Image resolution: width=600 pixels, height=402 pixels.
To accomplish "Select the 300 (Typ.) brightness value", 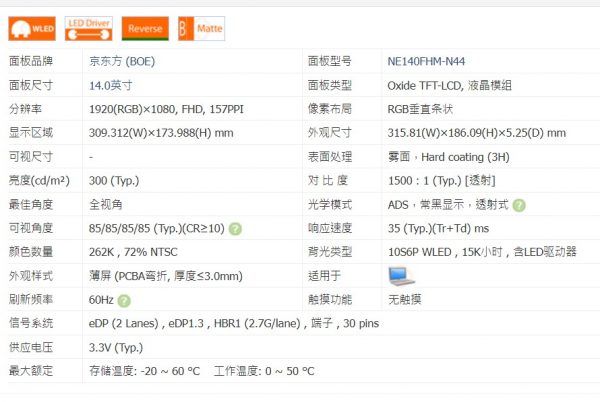I will (x=114, y=181).
